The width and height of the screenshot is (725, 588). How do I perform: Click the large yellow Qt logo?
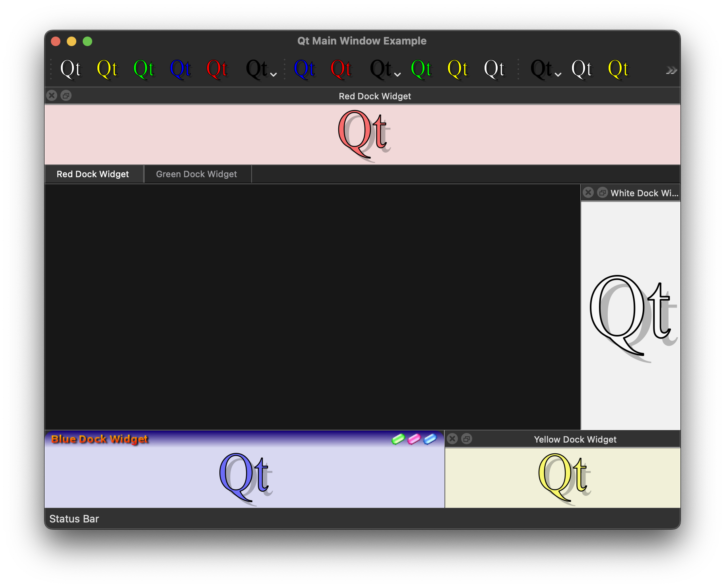pos(565,479)
